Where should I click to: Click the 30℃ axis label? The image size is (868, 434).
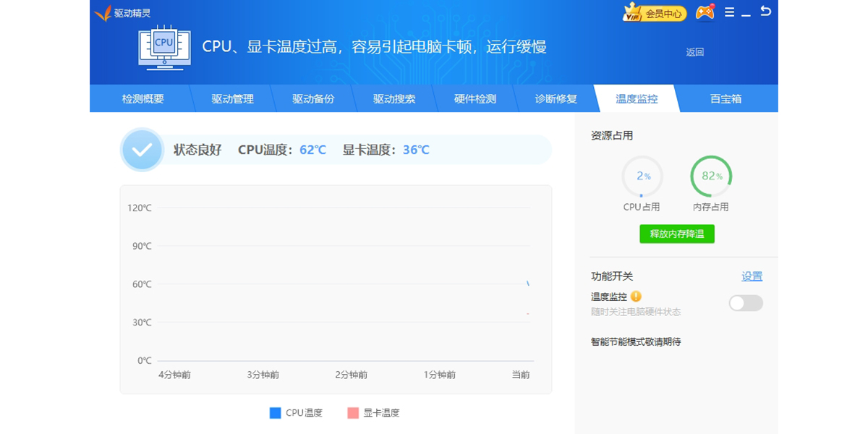pos(142,323)
